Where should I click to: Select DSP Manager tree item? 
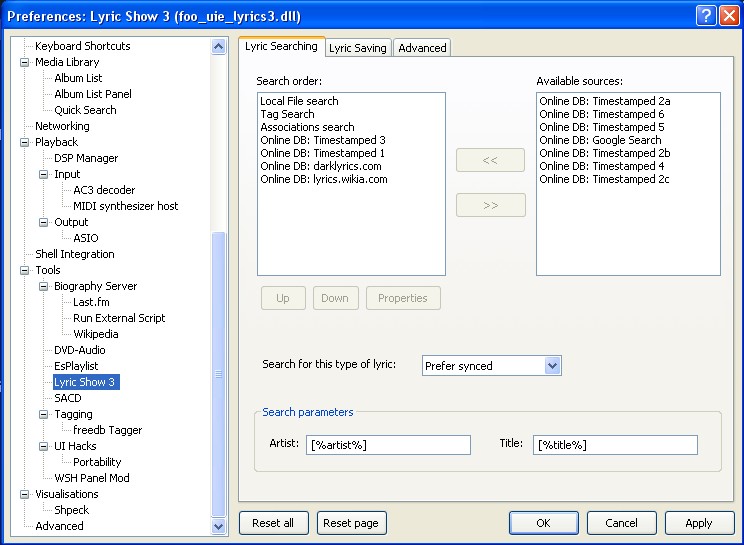pos(86,158)
